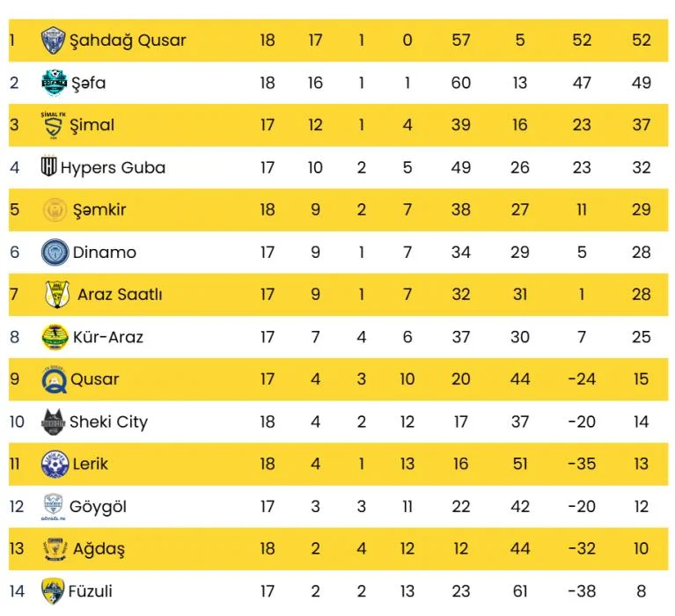
Task: Select the Şimal FK logo
Action: [54, 125]
